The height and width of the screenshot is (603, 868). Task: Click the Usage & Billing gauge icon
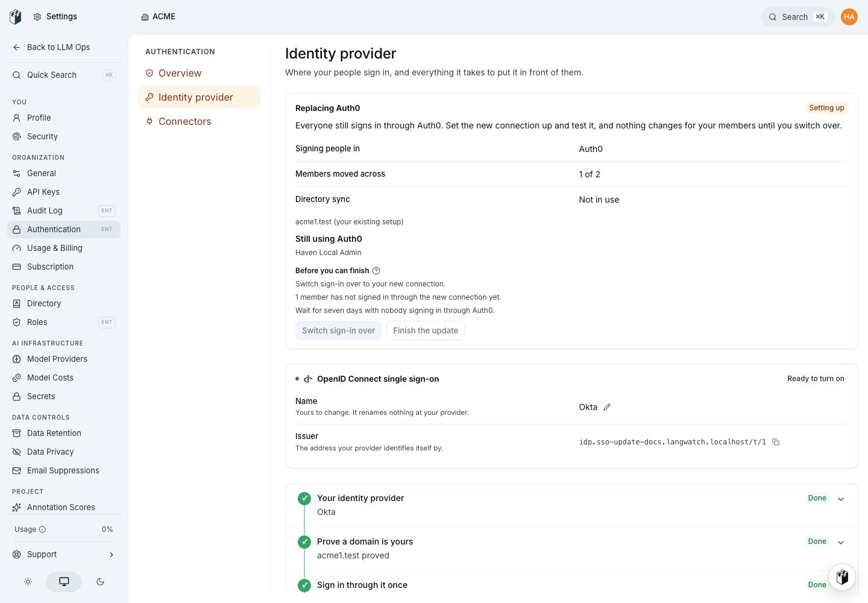(x=17, y=248)
